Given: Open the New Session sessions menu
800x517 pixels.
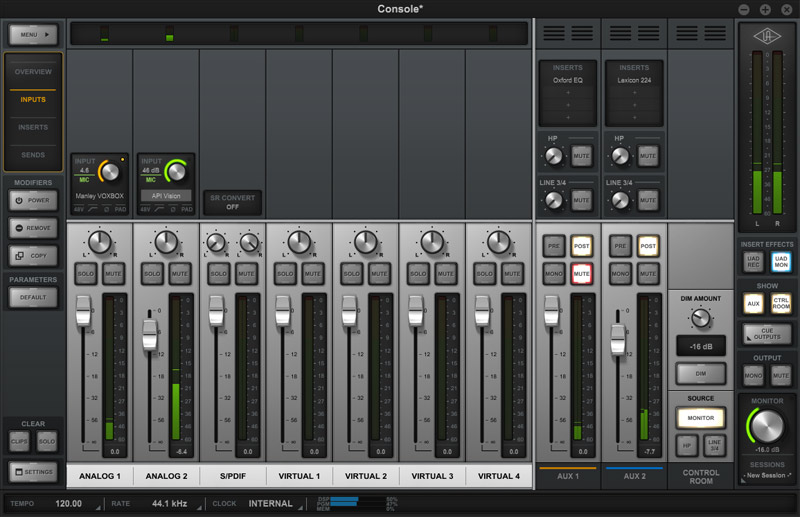Looking at the screenshot, I should [x=767, y=476].
